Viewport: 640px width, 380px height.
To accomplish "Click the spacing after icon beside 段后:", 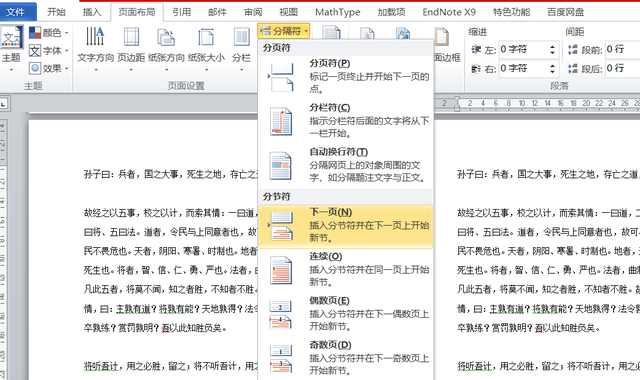I will coord(573,69).
